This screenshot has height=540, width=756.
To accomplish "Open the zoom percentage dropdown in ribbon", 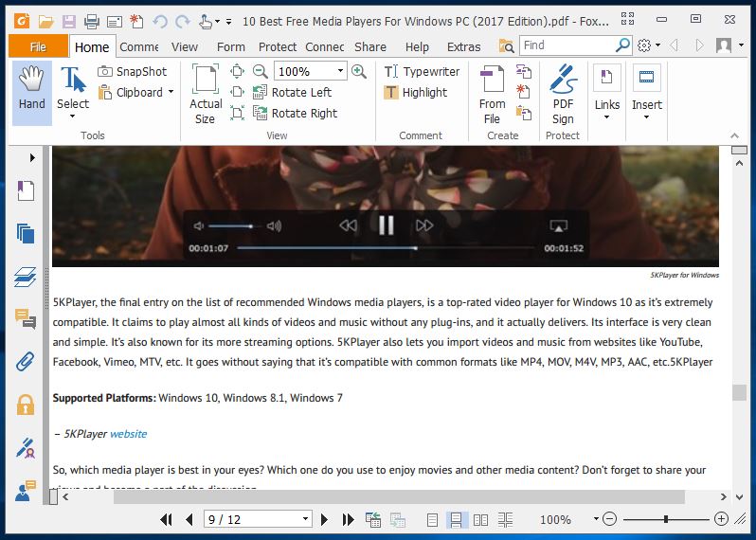I will 340,71.
